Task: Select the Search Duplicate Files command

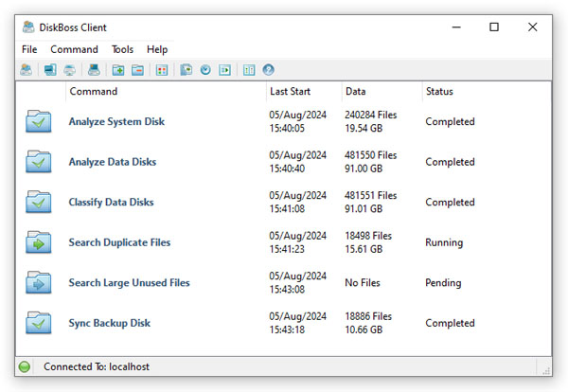Action: pyautogui.click(x=119, y=242)
